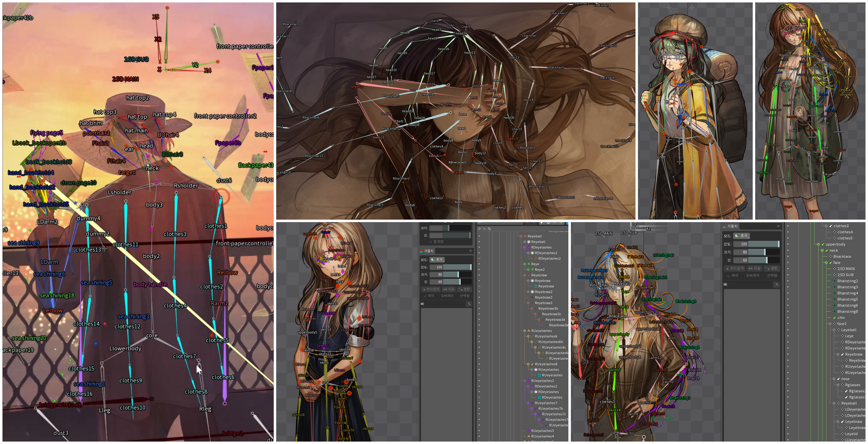
Task: Collapse the RUeyelashes tree node
Action: point(525,331)
